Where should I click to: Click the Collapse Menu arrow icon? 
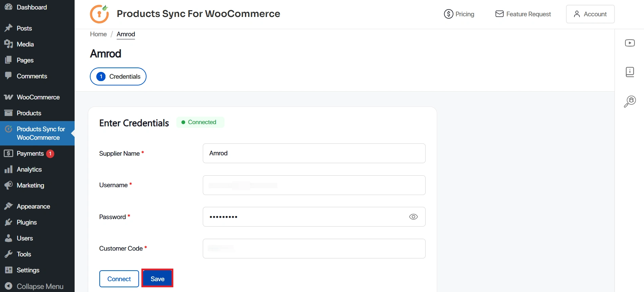(8, 286)
